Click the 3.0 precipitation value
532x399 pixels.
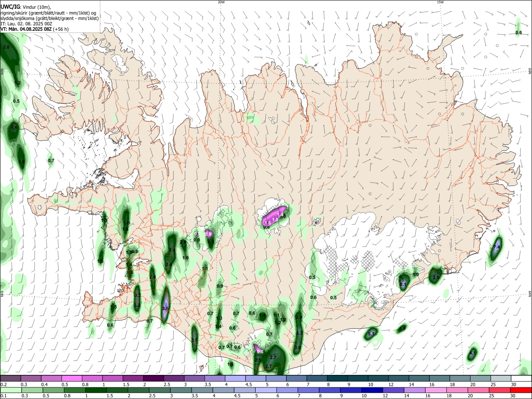[298, 347]
